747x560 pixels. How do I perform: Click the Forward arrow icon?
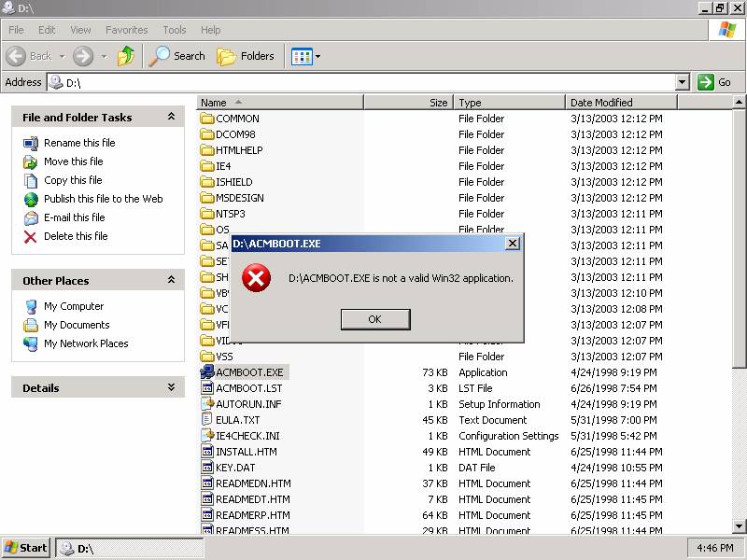click(x=83, y=56)
